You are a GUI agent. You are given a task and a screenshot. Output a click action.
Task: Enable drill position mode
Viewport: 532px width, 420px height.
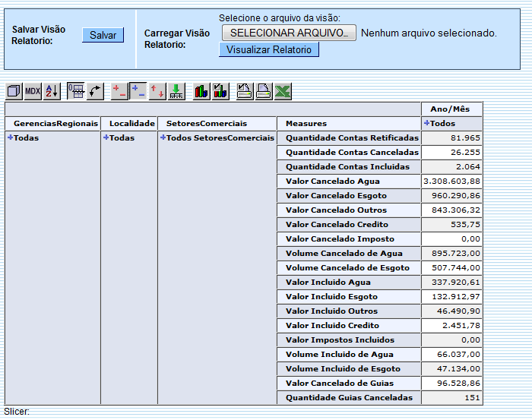pos(138,91)
